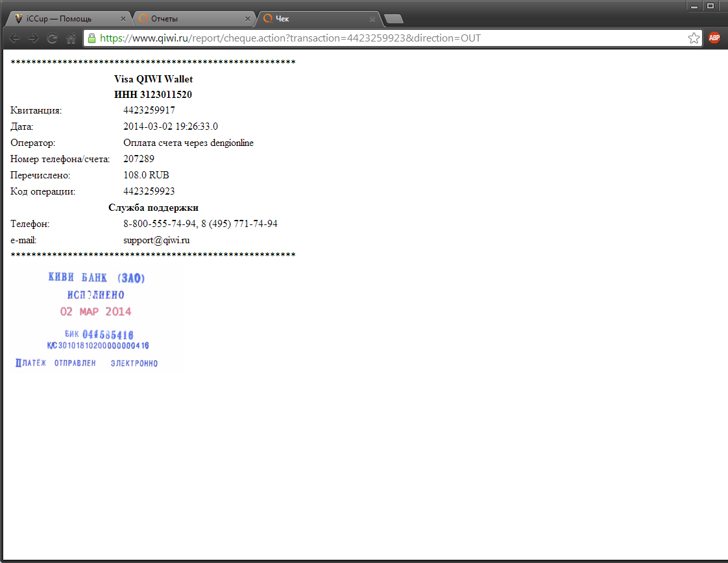Click account number 207289
Viewport: 728px width, 563px height.
click(139, 159)
